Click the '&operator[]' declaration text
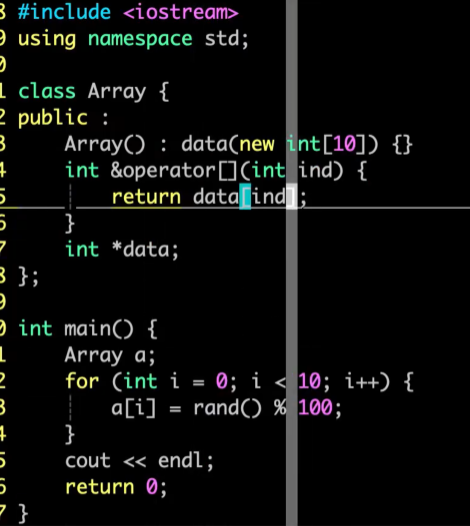The height and width of the screenshot is (526, 470). [x=174, y=171]
